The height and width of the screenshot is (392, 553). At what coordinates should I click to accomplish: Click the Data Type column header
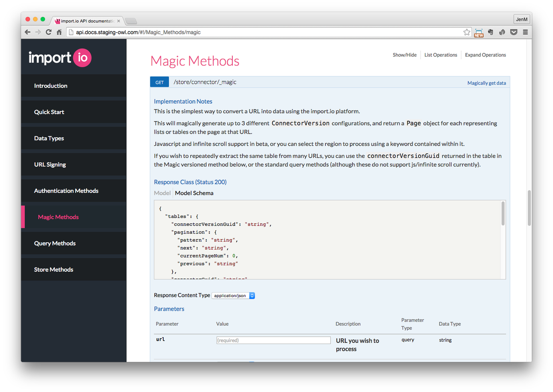point(450,324)
